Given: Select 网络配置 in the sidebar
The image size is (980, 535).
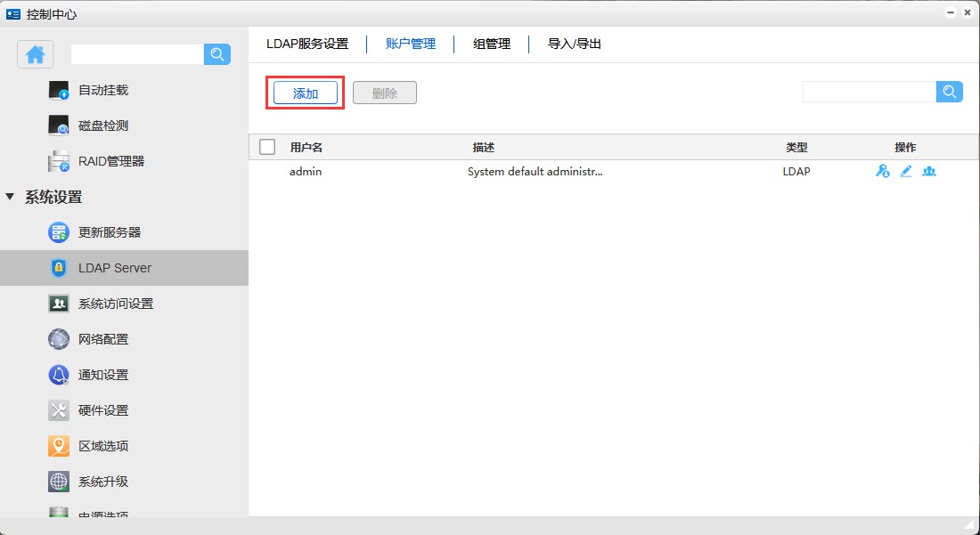Looking at the screenshot, I should 102,339.
